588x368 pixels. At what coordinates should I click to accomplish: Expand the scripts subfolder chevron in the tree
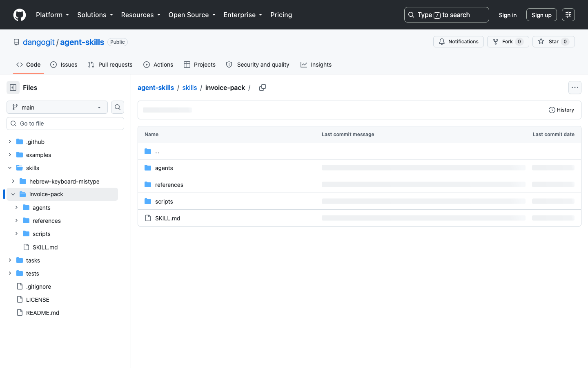pyautogui.click(x=16, y=234)
